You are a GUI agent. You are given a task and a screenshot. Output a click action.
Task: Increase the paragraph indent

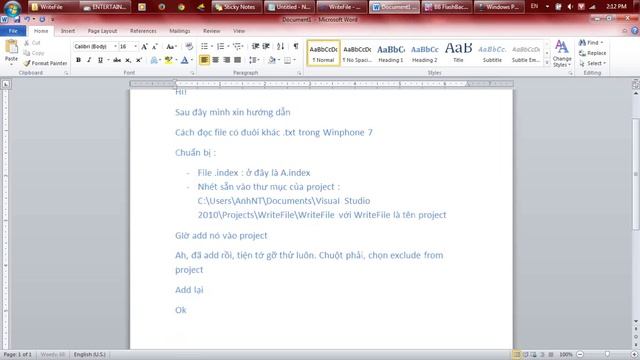click(x=266, y=47)
